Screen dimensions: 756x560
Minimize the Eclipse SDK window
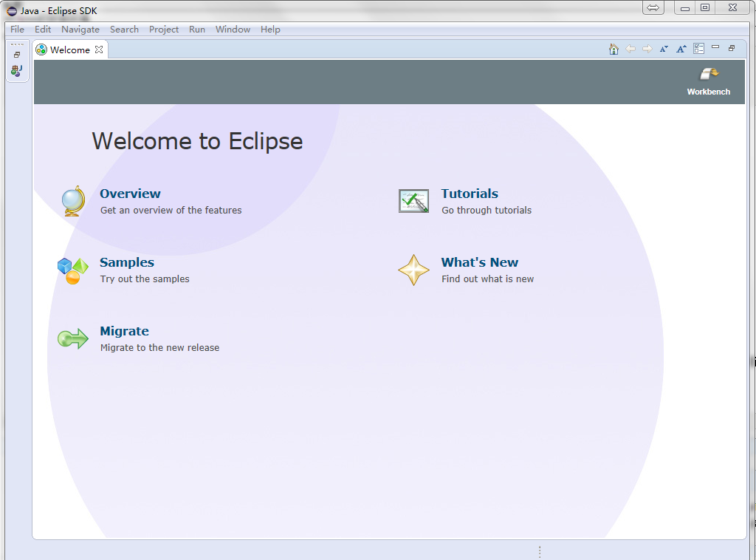pos(684,7)
